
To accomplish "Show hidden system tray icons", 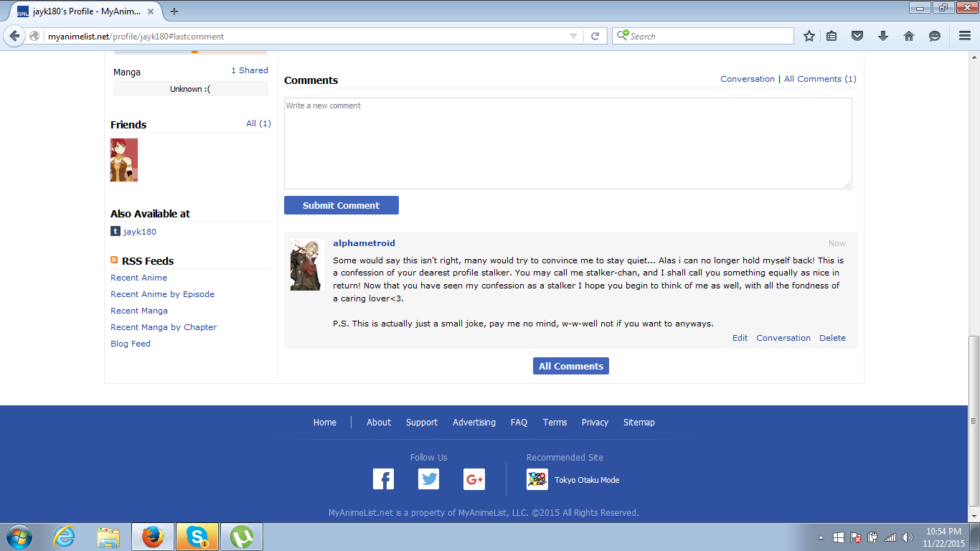I will coord(821,537).
